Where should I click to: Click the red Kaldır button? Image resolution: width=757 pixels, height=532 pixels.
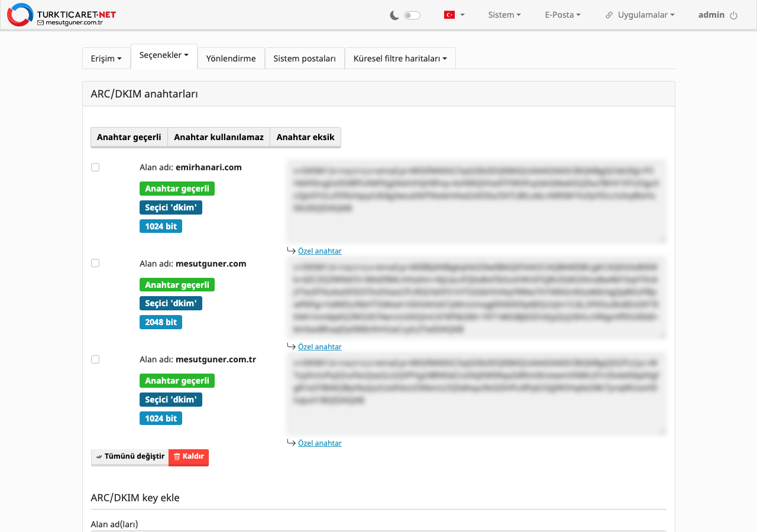point(189,457)
